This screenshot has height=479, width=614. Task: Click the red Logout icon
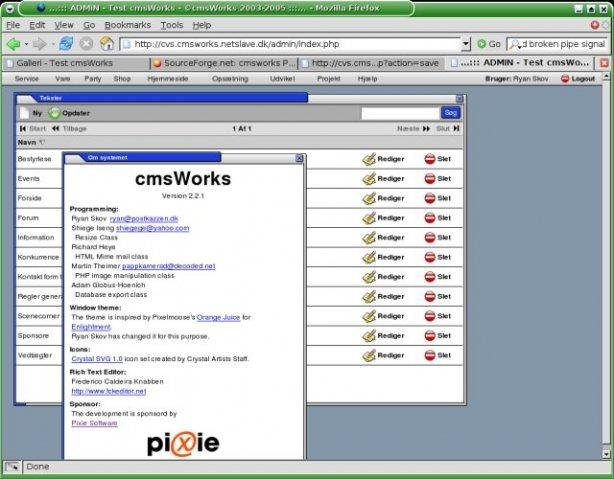tap(565, 79)
